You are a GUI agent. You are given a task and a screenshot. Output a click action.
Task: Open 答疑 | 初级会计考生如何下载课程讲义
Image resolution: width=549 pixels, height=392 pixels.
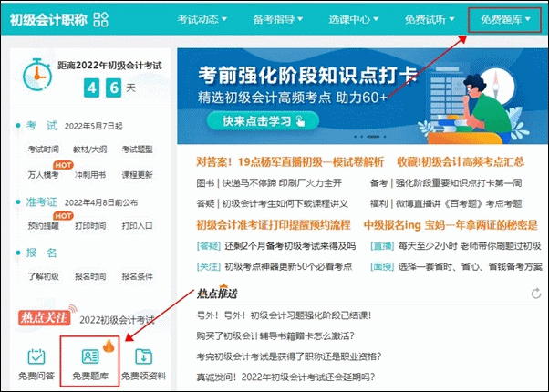272,203
